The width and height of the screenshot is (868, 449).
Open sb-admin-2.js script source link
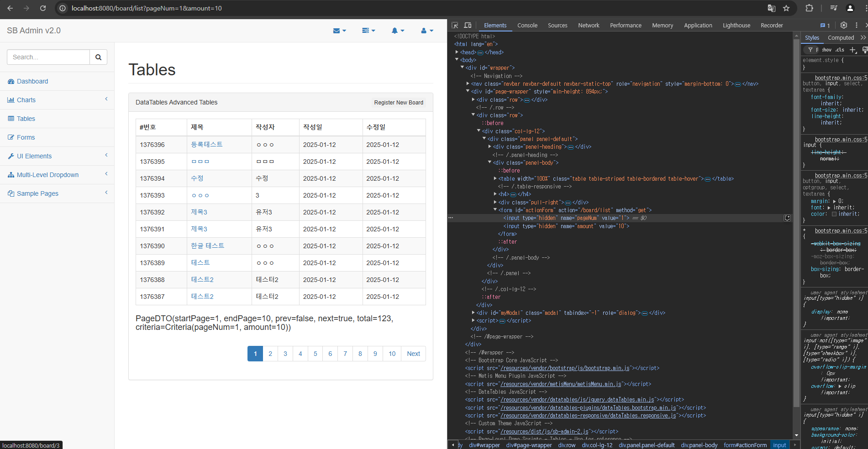click(544, 431)
